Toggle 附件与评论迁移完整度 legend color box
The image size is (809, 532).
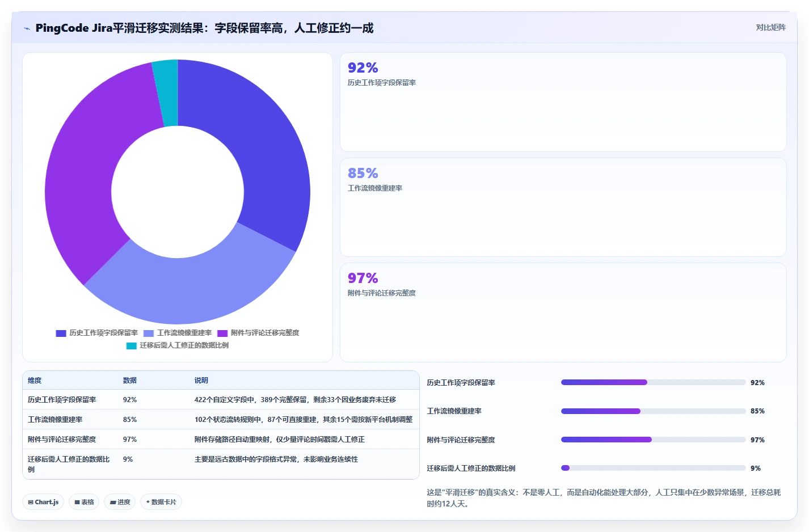pos(222,333)
